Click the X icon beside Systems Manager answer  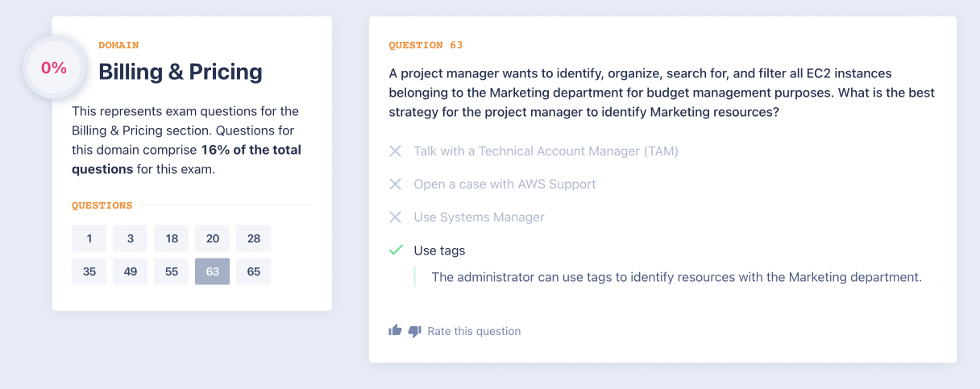coord(396,217)
